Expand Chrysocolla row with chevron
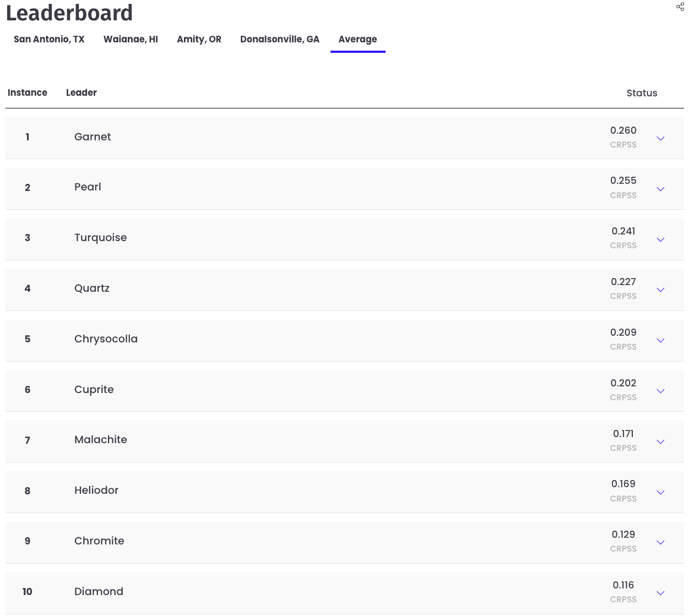Screen dimensions: 694x616 click(x=660, y=340)
